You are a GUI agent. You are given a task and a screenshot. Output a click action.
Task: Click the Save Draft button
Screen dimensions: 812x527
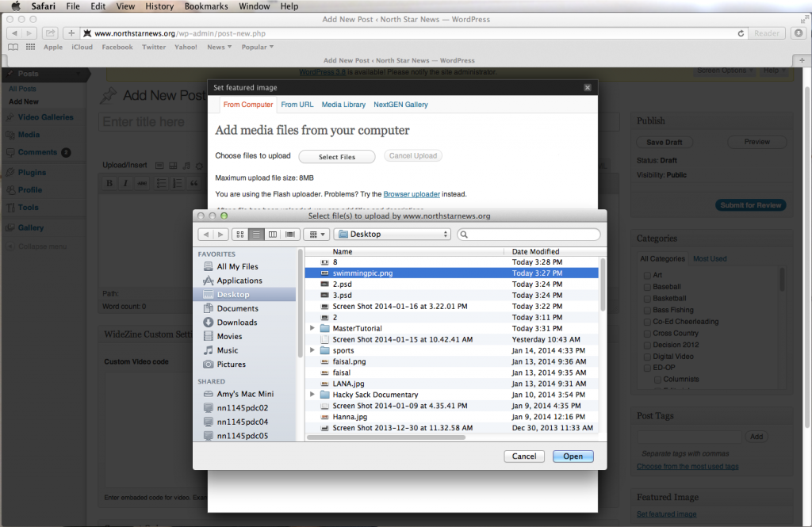[x=665, y=143]
